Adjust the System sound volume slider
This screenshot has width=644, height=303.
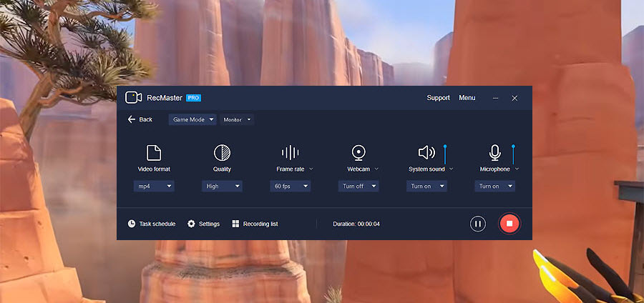[x=445, y=154]
